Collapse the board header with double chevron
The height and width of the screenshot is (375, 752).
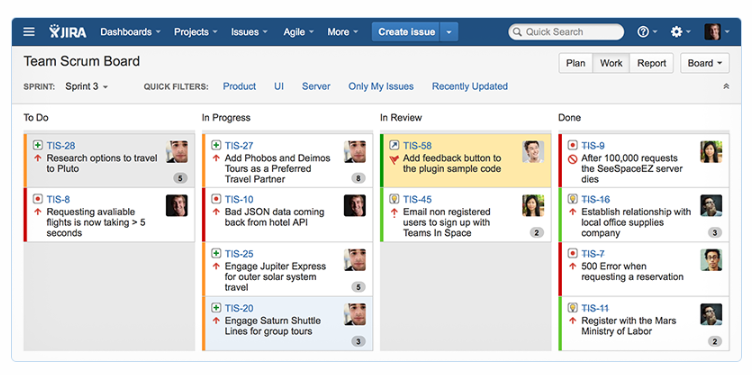click(726, 86)
